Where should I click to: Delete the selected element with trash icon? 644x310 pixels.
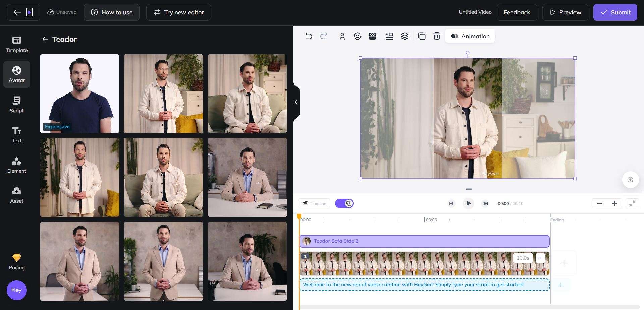tap(437, 36)
